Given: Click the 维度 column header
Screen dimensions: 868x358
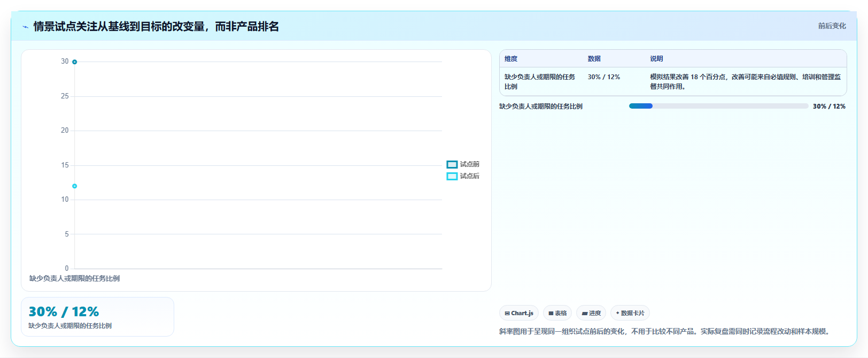Looking at the screenshot, I should 511,59.
